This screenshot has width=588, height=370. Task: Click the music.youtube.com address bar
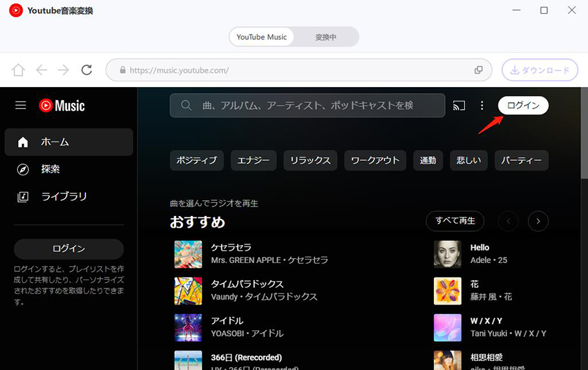pos(299,70)
